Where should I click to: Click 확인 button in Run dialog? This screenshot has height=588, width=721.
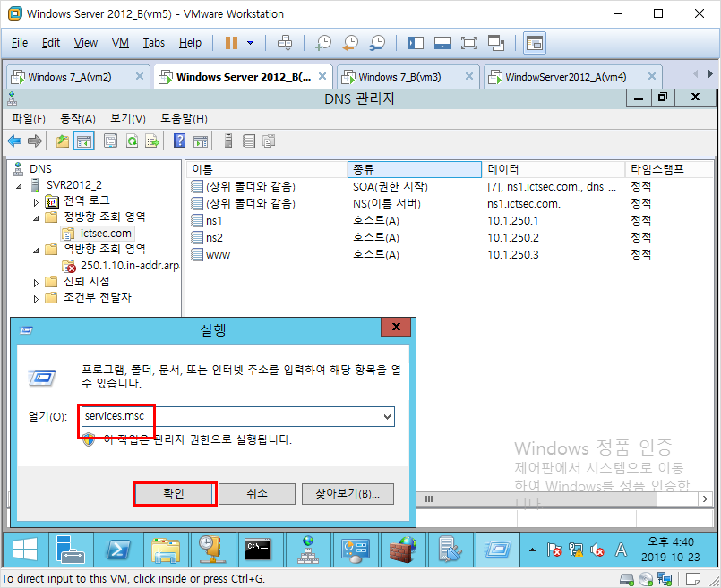[x=174, y=493]
